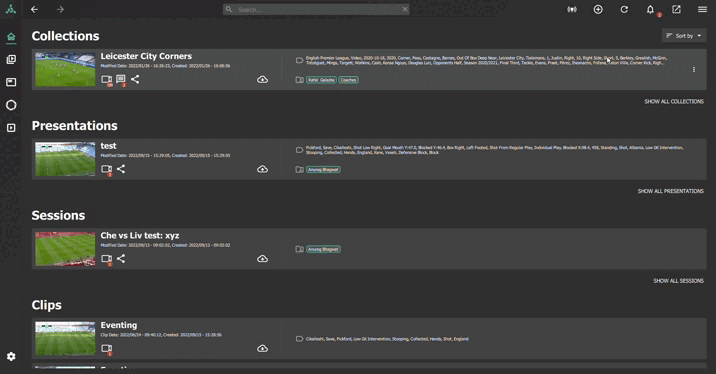Refresh the page with the reload icon
716x374 pixels.
(624, 9)
